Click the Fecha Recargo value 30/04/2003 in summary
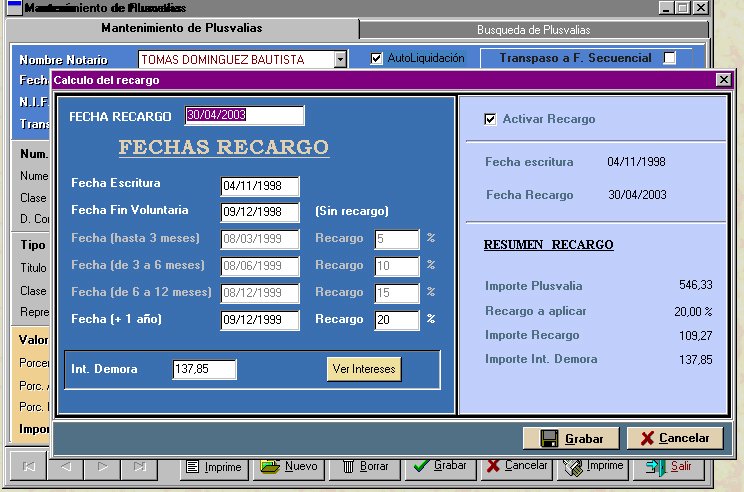Viewport: 744px width, 492px height. click(x=637, y=195)
